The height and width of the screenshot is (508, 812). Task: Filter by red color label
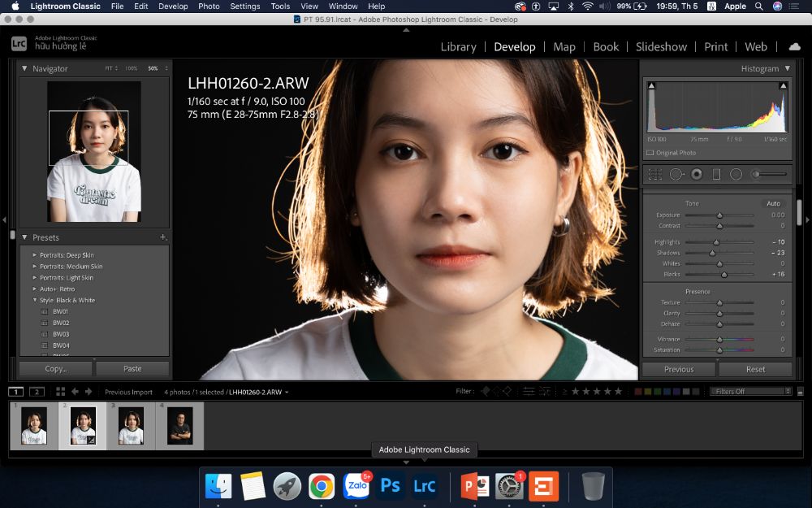[x=638, y=392]
